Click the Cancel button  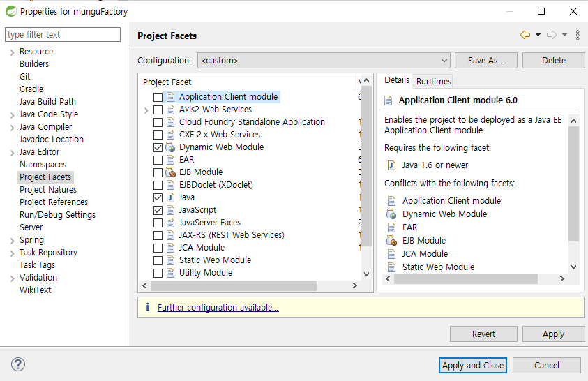point(546,365)
